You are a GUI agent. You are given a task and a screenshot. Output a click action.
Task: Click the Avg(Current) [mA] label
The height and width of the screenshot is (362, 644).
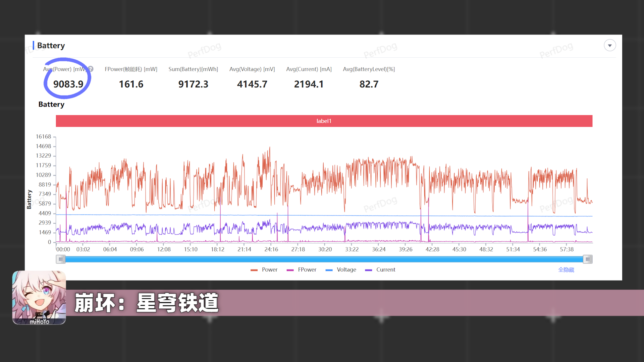[309, 69]
